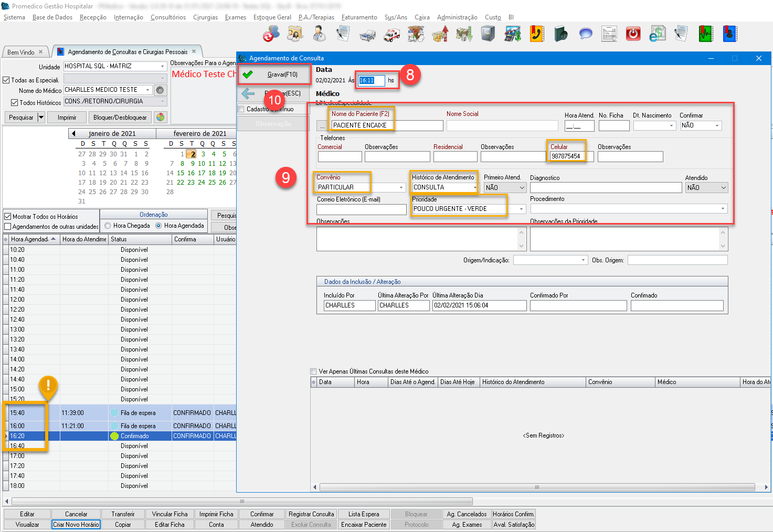Click the patient search ellipsis button
The width and height of the screenshot is (773, 532).
322,126
